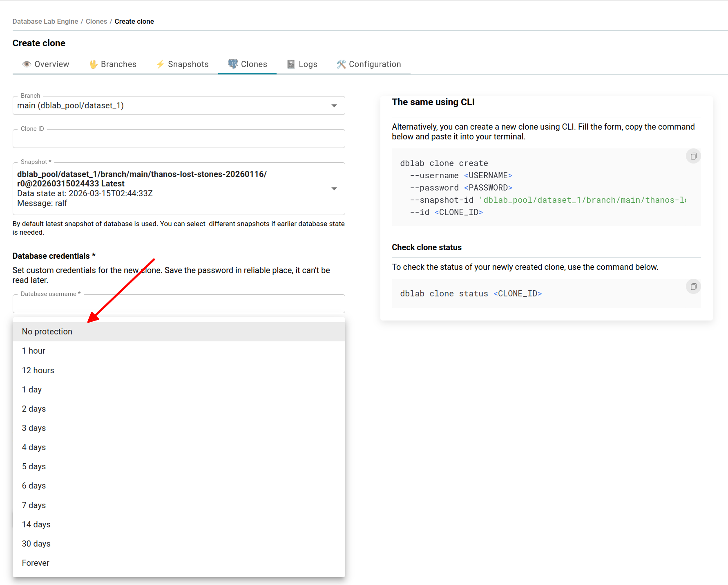The width and height of the screenshot is (728, 585).
Task: Choose "Forever" protection duration
Action: [x=36, y=563]
